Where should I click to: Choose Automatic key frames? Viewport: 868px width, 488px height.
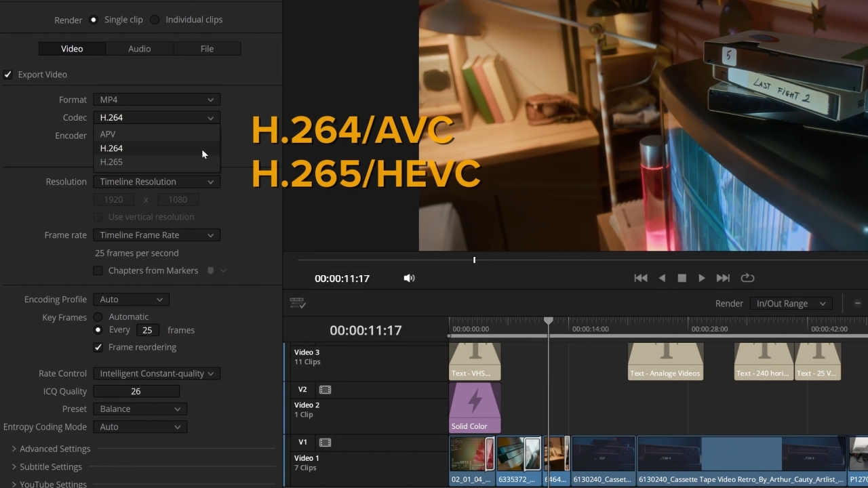click(98, 317)
